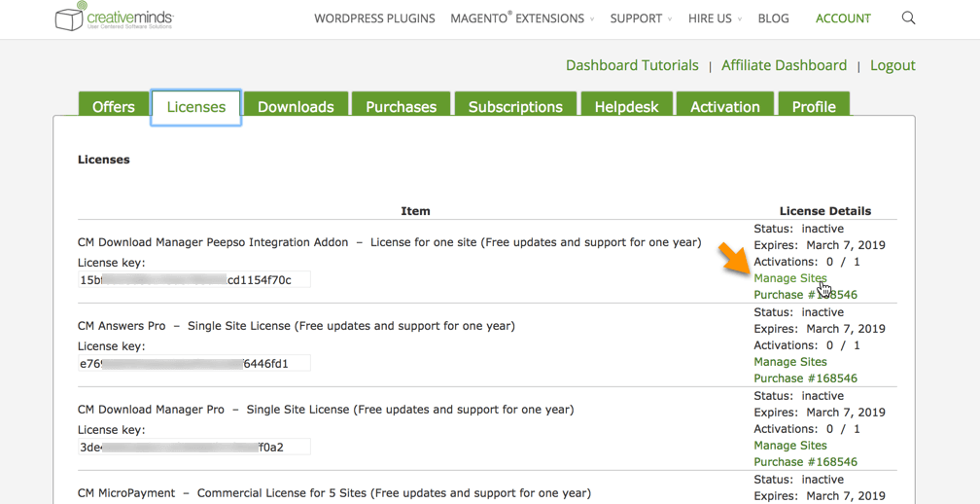
Task: Open the Purchases tab
Action: (401, 107)
